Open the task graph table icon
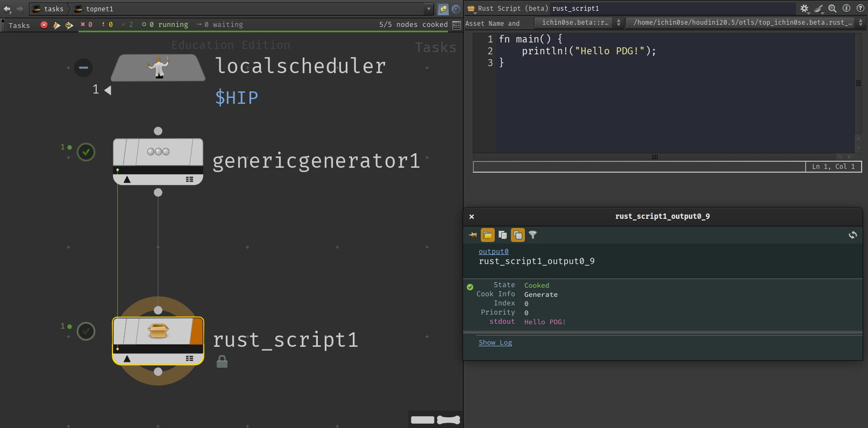 pyautogui.click(x=457, y=25)
